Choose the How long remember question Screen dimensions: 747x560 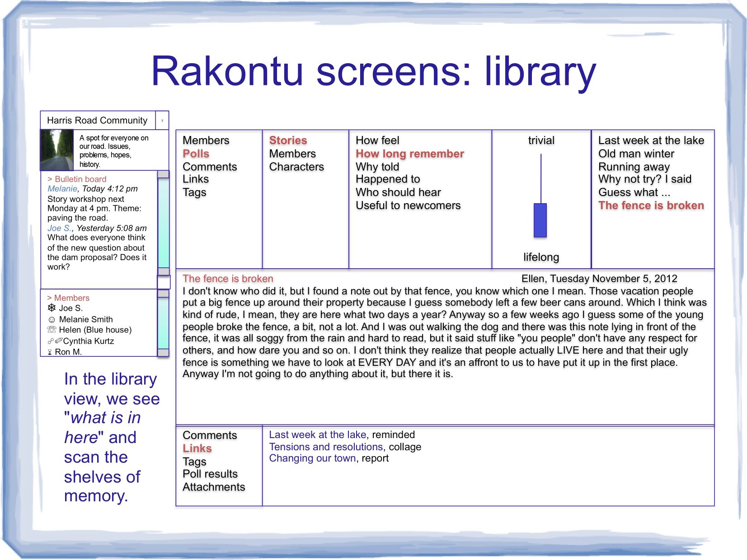(x=410, y=154)
